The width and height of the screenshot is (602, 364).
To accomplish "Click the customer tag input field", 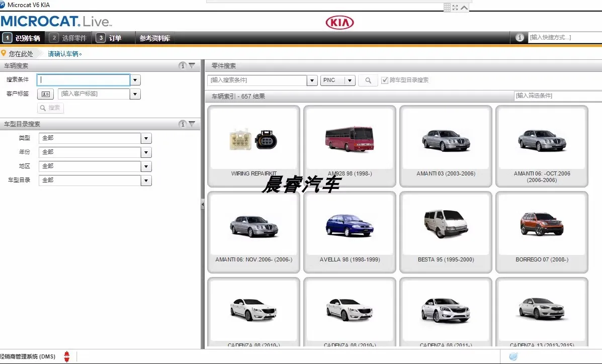I will (x=94, y=94).
